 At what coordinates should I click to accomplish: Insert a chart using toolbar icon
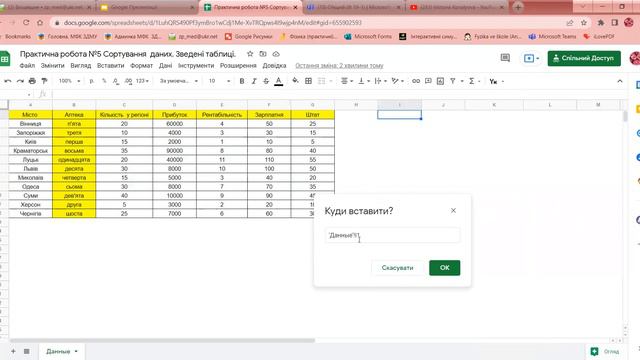440,81
